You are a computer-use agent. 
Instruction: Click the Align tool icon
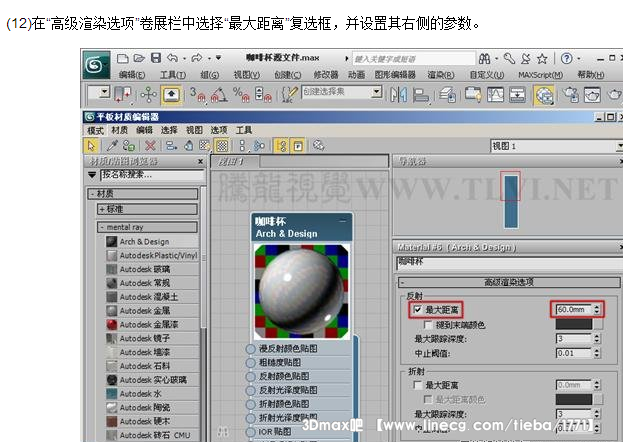(421, 95)
